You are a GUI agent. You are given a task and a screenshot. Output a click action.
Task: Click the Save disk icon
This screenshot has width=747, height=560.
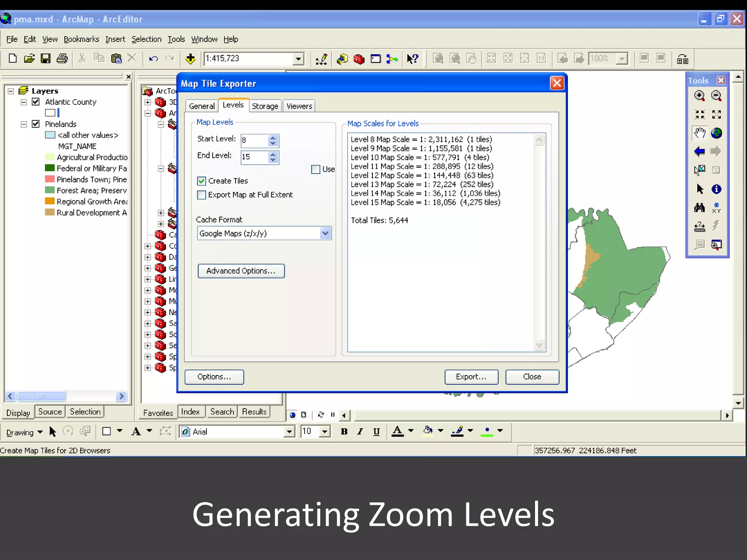point(46,59)
